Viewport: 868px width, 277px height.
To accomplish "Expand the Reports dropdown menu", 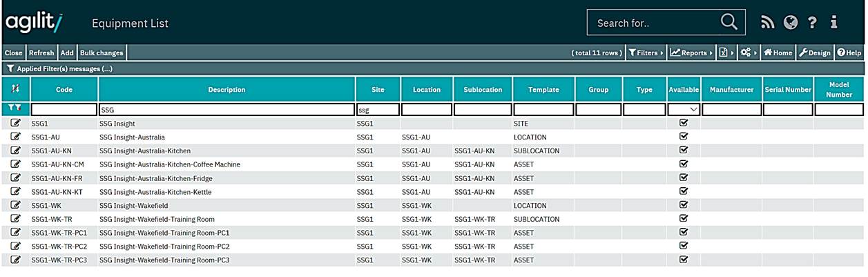I will click(x=691, y=52).
